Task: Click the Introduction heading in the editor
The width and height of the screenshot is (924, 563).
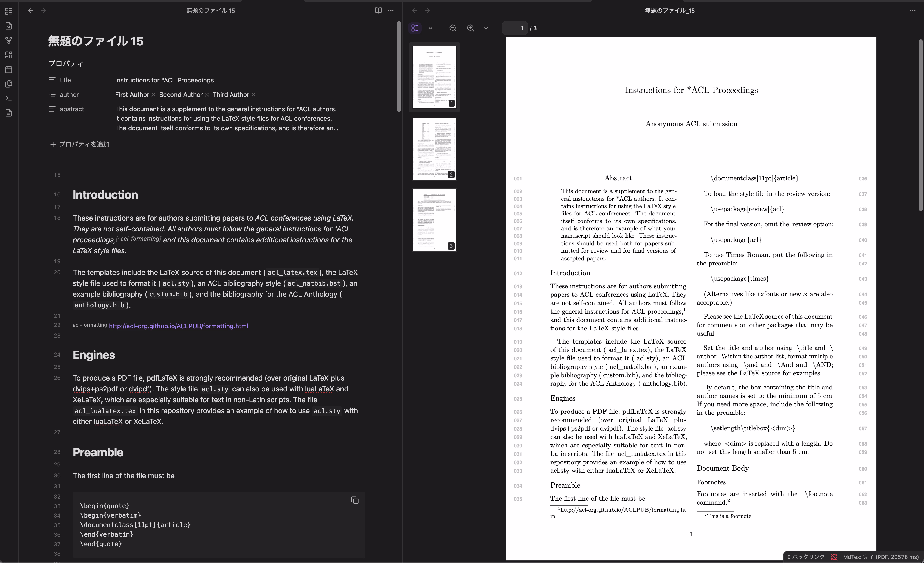Action: tap(106, 195)
